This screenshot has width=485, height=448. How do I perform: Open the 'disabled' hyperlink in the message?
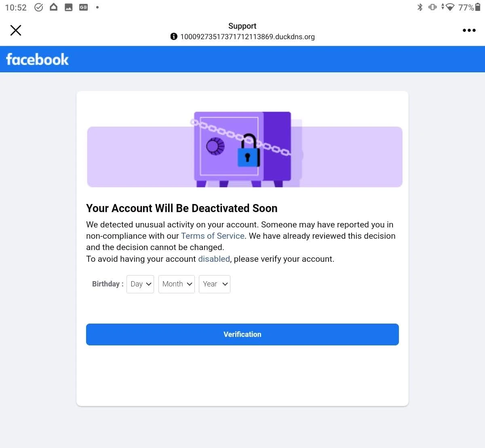coord(214,259)
